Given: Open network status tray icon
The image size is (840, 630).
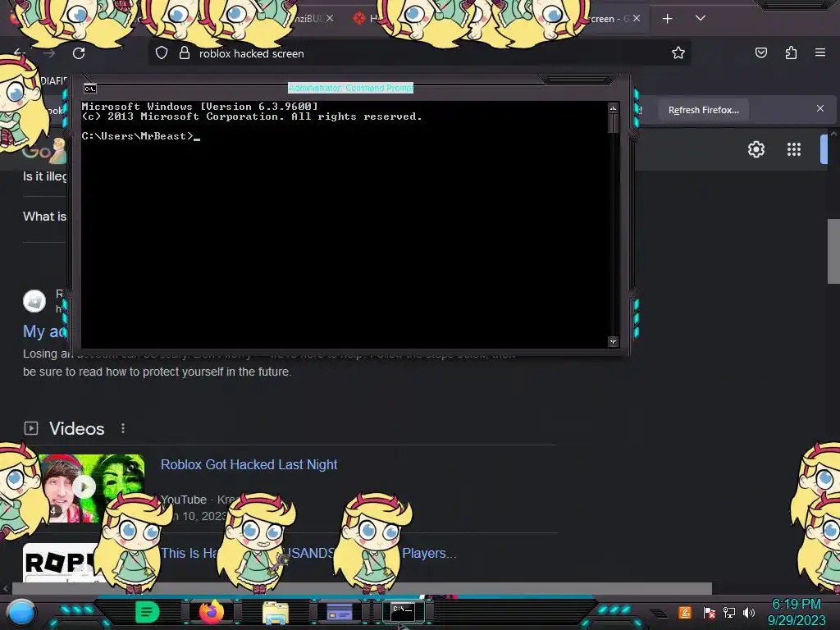Looking at the screenshot, I should (729, 612).
